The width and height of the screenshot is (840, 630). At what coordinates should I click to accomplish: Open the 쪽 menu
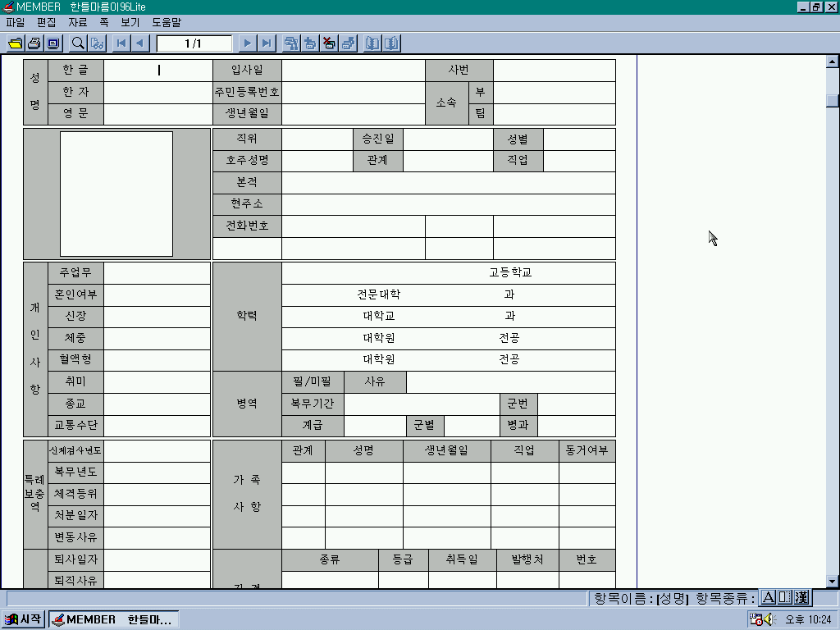[x=104, y=22]
